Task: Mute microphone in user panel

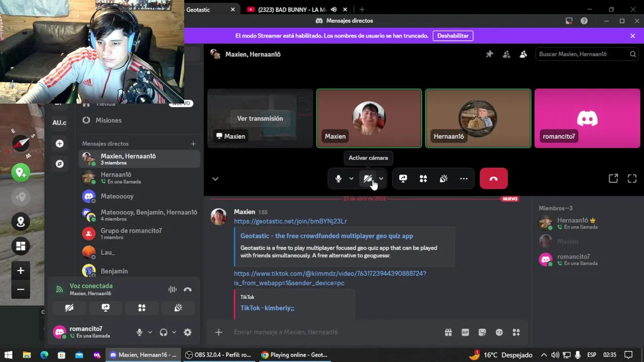Action: tap(139, 332)
